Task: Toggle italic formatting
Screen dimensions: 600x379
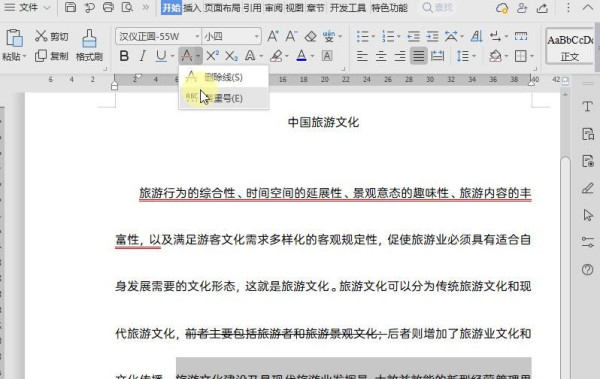Action: pyautogui.click(x=142, y=56)
